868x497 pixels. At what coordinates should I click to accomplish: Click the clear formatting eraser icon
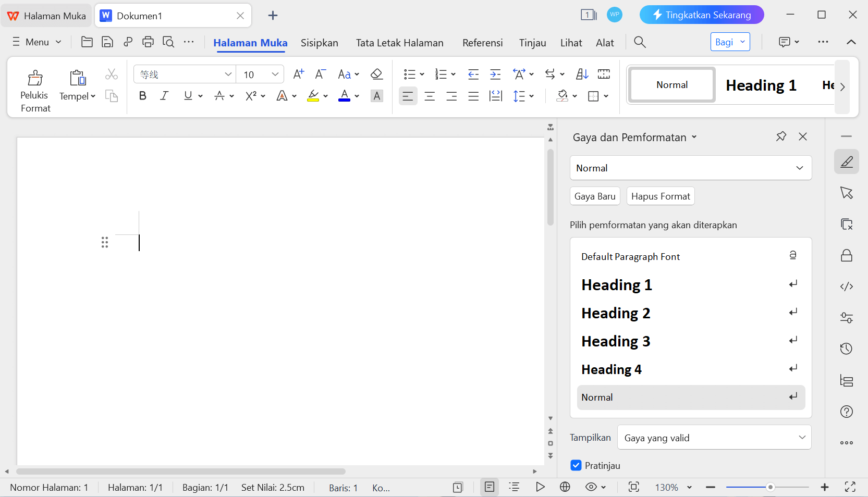(376, 74)
